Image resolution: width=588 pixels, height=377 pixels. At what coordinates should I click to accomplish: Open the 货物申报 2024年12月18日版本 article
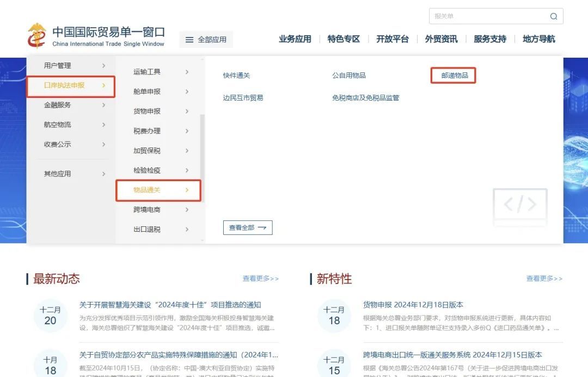tap(413, 305)
